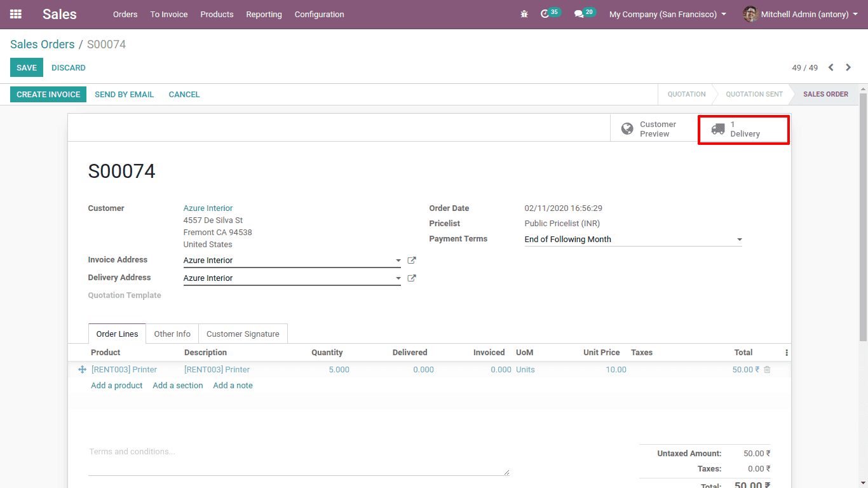Click the 5.000 quantity cell
Viewport: 868px width, 488px height.
339,370
